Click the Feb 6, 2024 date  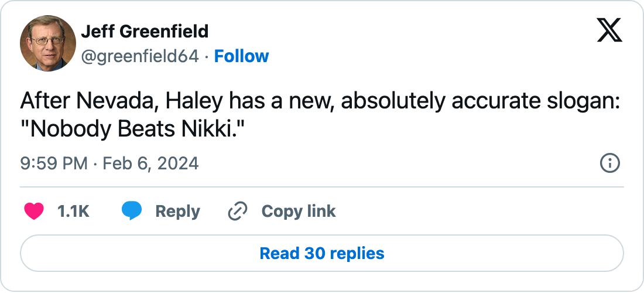[x=150, y=163]
